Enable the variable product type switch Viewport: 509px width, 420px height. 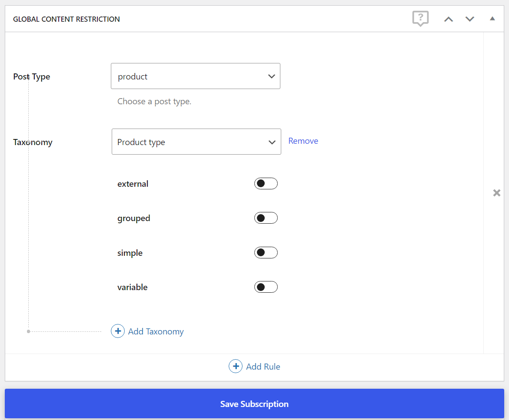[x=266, y=287]
